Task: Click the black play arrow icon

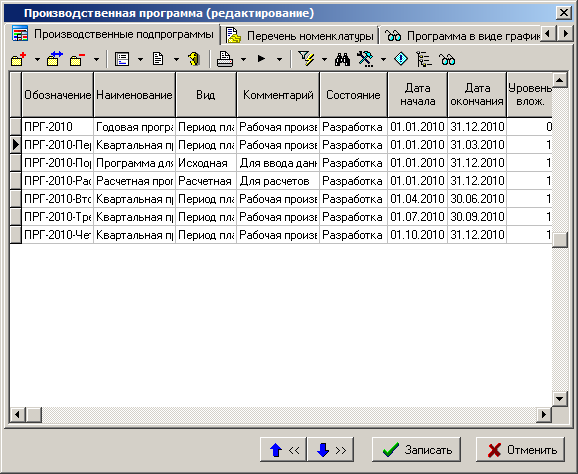Action: [261, 59]
